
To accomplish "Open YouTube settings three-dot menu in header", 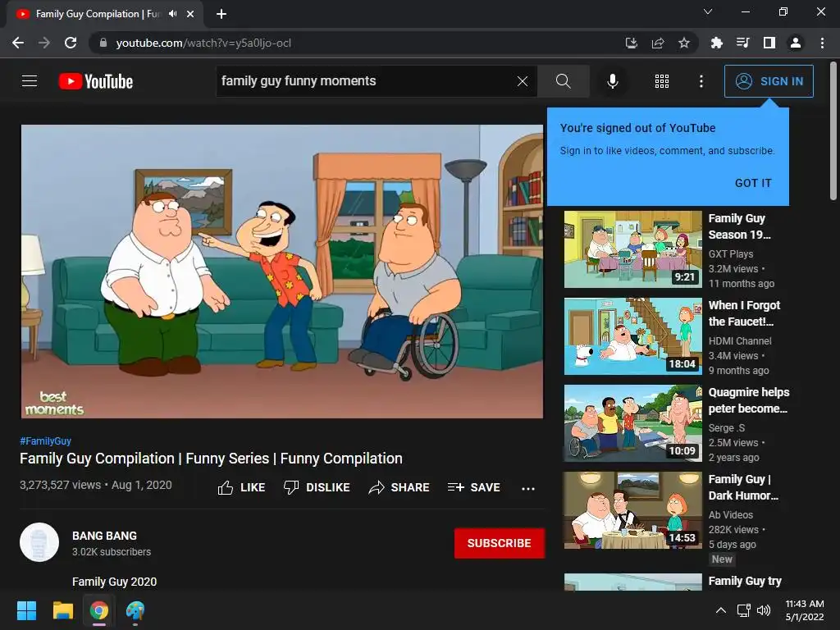I will click(701, 81).
